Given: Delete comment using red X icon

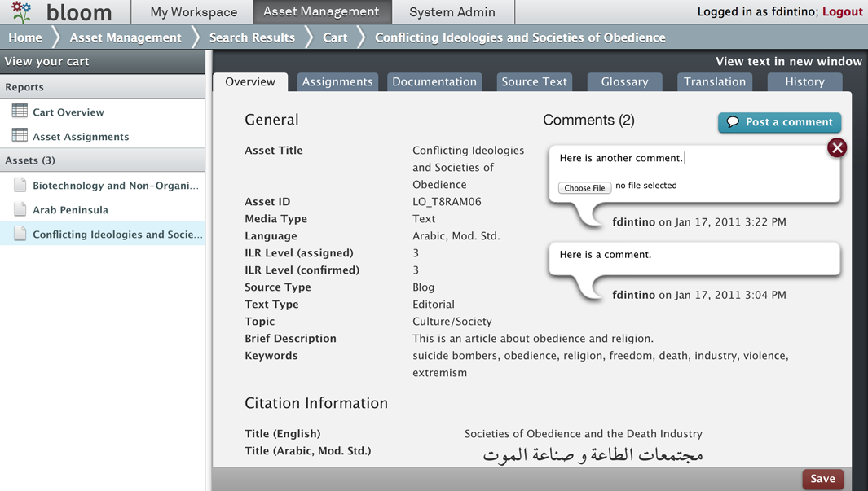Looking at the screenshot, I should coord(836,147).
